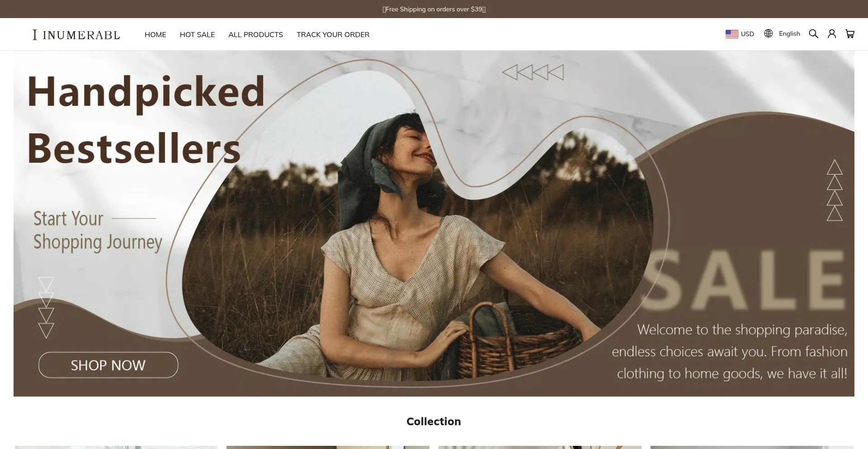Image resolution: width=868 pixels, height=449 pixels.
Task: Click the Free Shipping announcement bar
Action: [x=434, y=9]
